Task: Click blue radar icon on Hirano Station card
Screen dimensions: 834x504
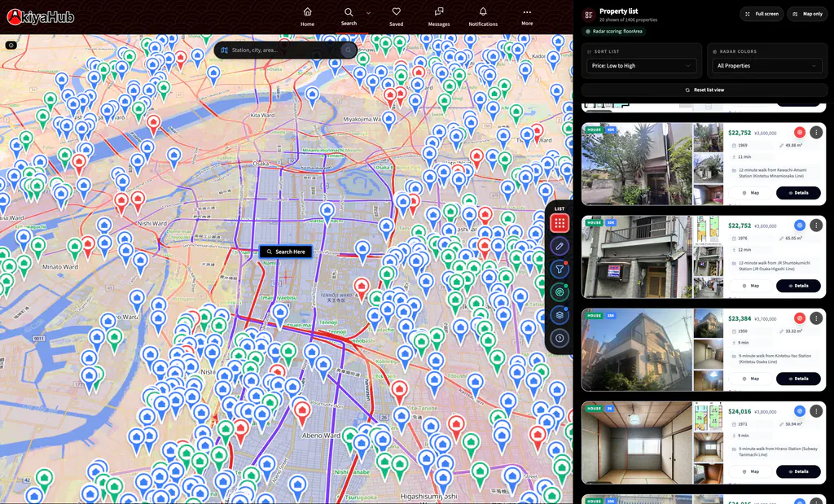Action: 800,410
